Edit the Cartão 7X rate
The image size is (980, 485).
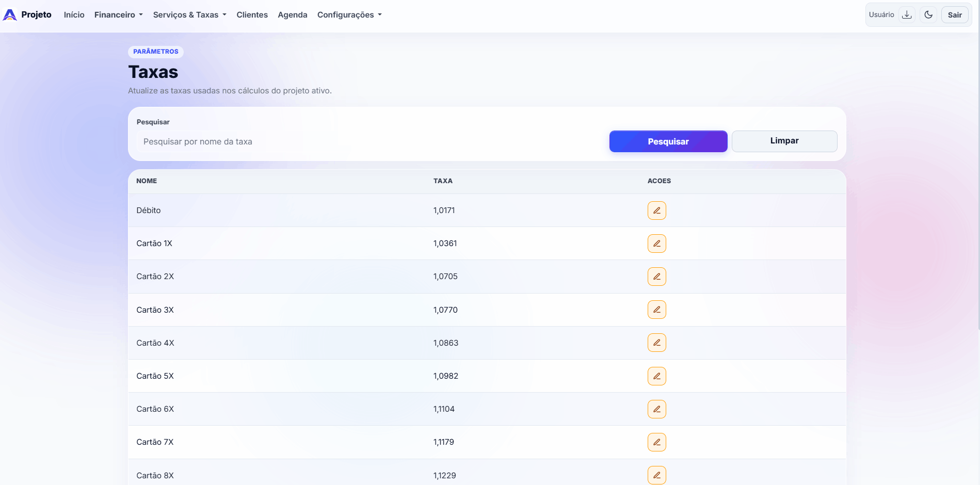coord(657,442)
